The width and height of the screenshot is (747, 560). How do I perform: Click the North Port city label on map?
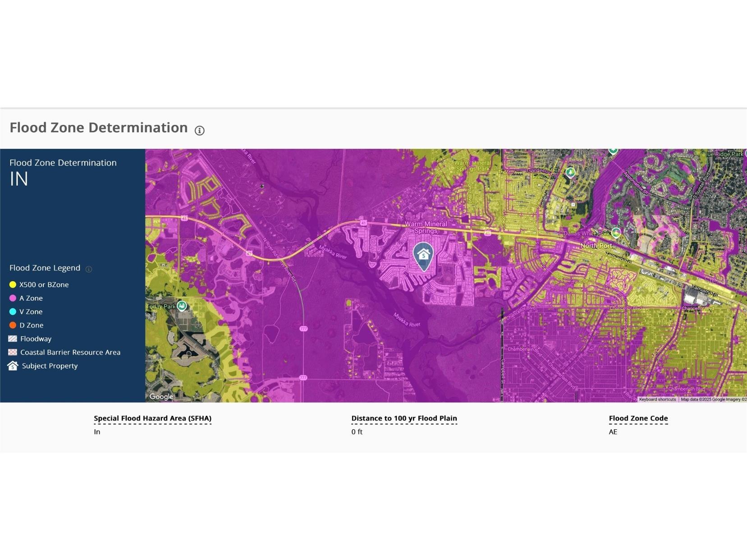coord(596,246)
